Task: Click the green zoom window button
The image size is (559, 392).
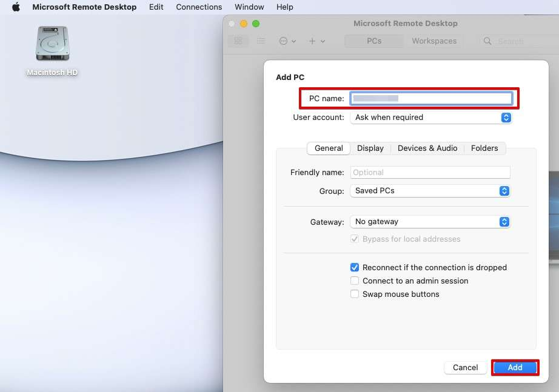Action: point(256,24)
